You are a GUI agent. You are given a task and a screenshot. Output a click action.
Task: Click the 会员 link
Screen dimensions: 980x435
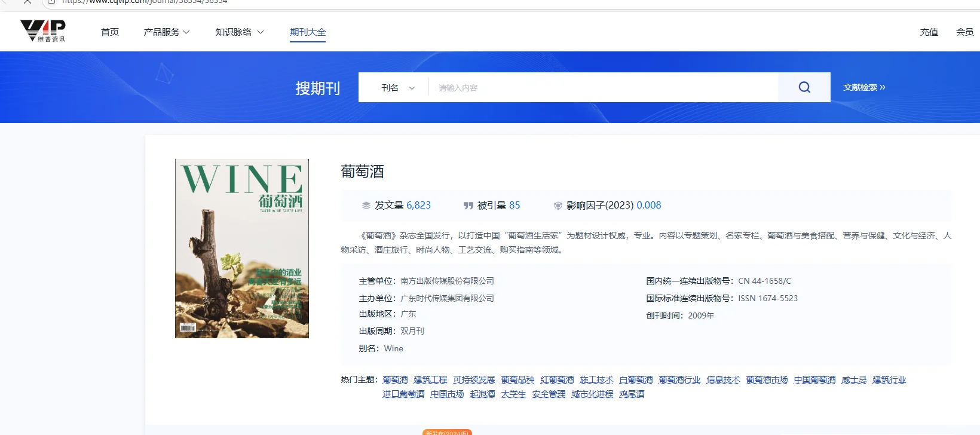coord(965,32)
